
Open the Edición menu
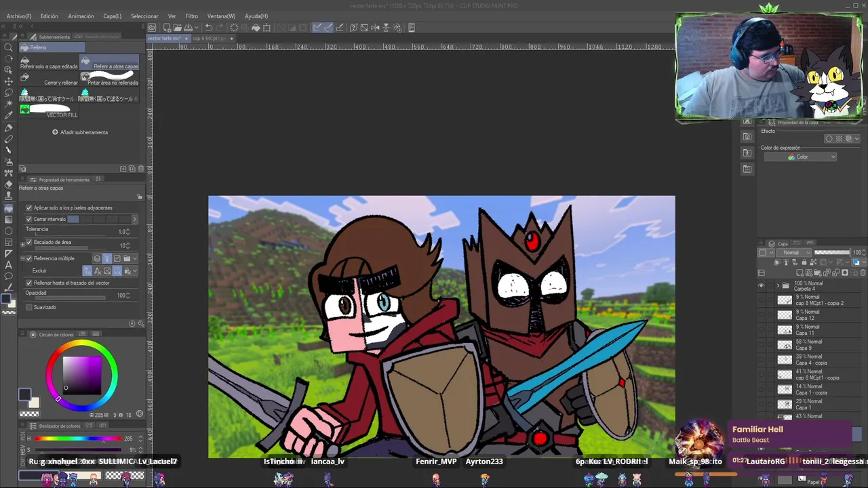[49, 16]
